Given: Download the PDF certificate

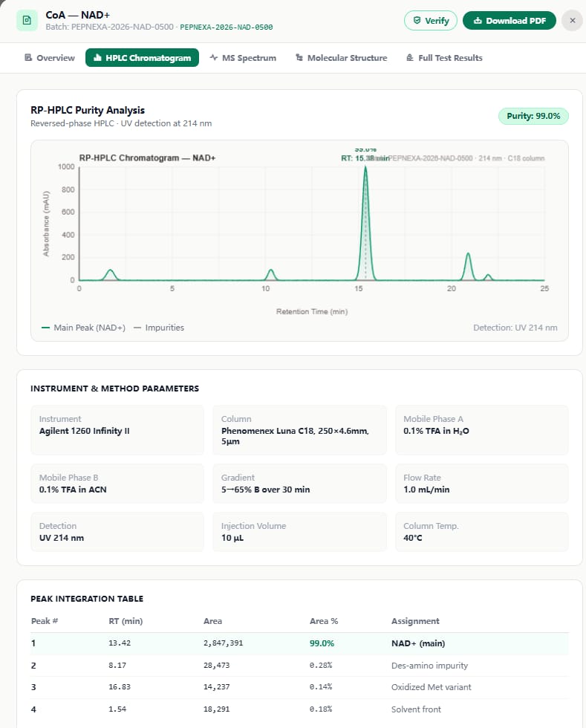Looking at the screenshot, I should (x=510, y=21).
